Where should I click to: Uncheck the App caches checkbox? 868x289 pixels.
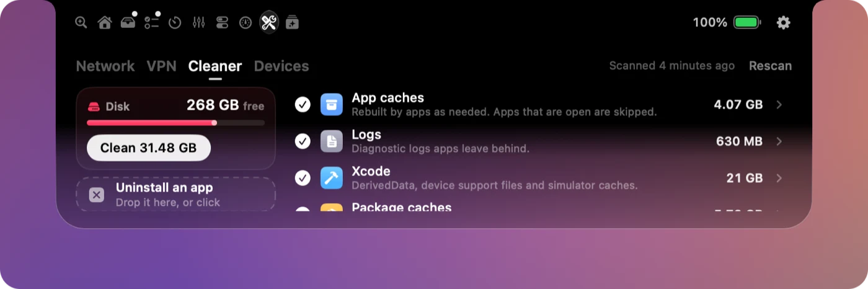point(303,104)
